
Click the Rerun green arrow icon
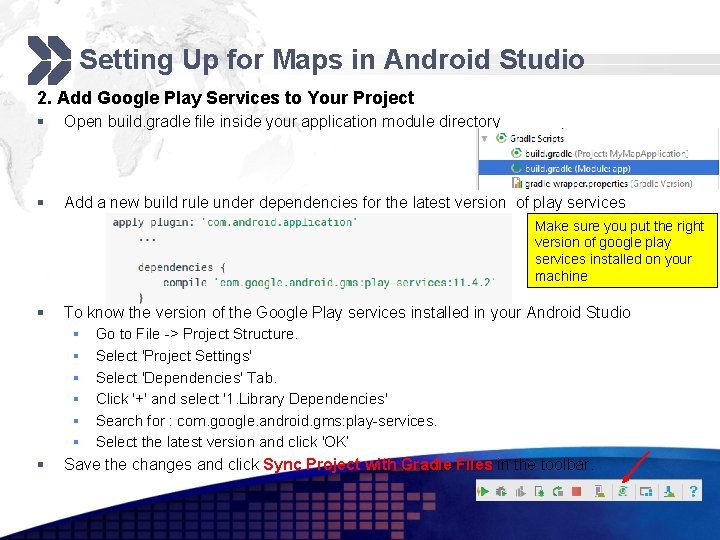[558, 491]
